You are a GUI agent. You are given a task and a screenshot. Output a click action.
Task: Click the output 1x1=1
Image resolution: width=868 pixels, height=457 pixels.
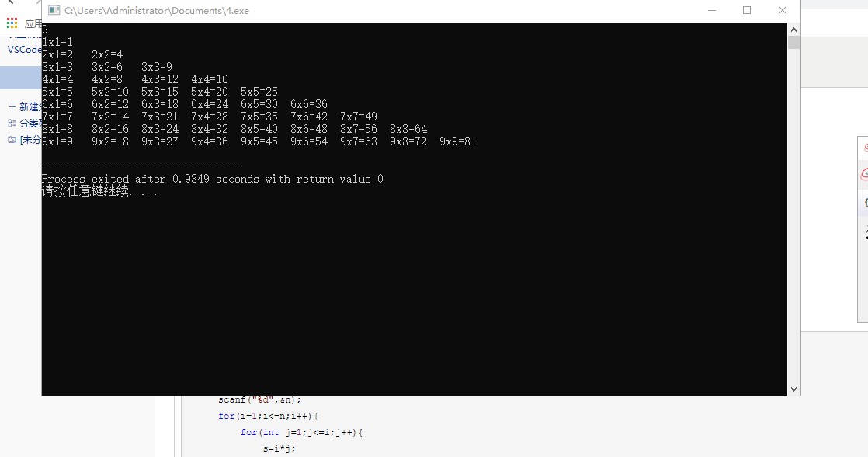(x=57, y=42)
